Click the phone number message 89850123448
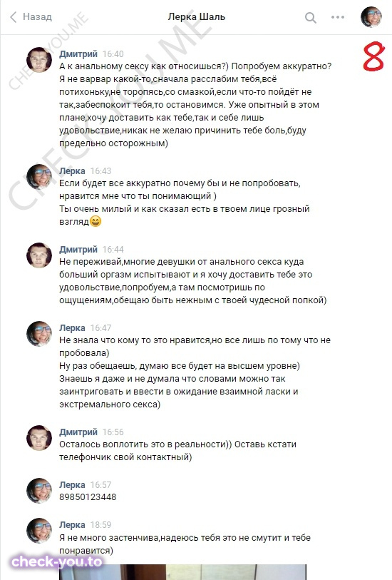The height and width of the screenshot is (580, 392). (88, 497)
